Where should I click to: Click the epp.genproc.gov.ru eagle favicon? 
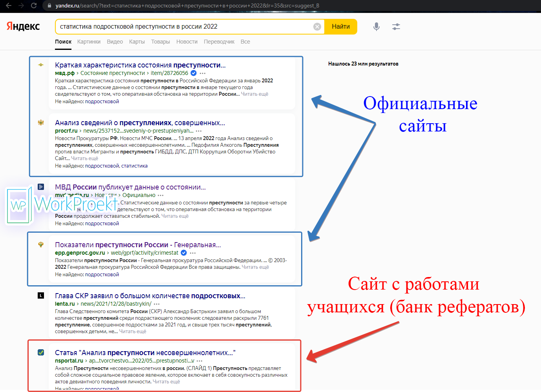coord(41,244)
